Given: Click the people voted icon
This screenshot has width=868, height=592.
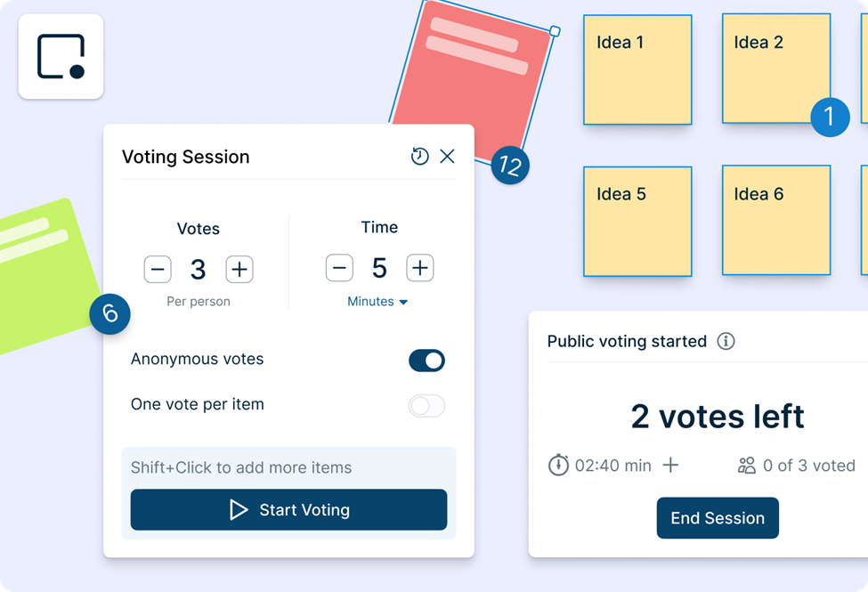Looking at the screenshot, I should click(x=747, y=465).
